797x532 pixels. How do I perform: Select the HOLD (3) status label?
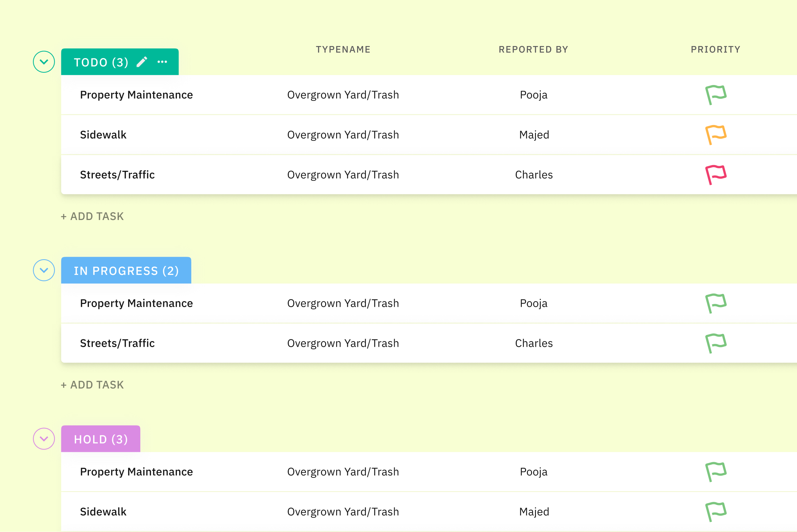[101, 439]
